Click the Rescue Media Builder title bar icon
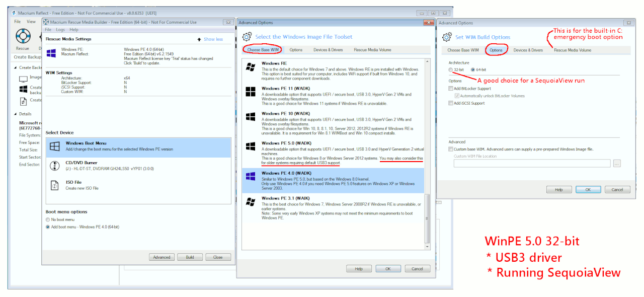Screen dimensions: 644x297 46,22
